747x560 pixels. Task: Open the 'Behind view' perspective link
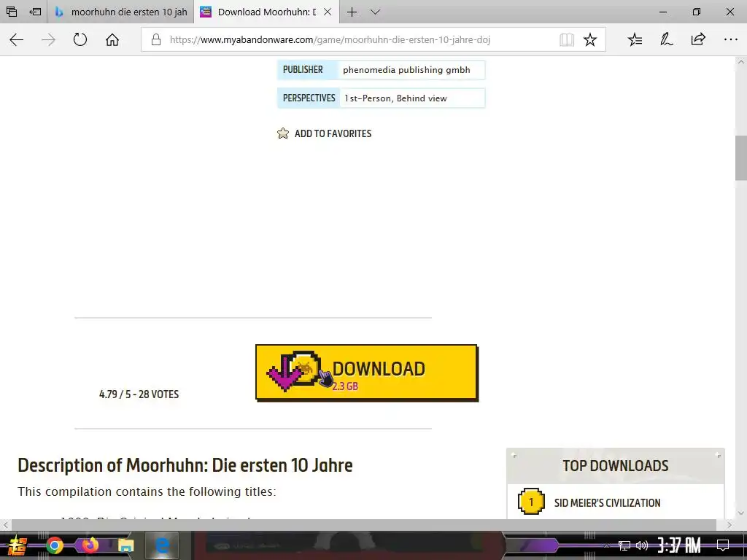tap(422, 98)
